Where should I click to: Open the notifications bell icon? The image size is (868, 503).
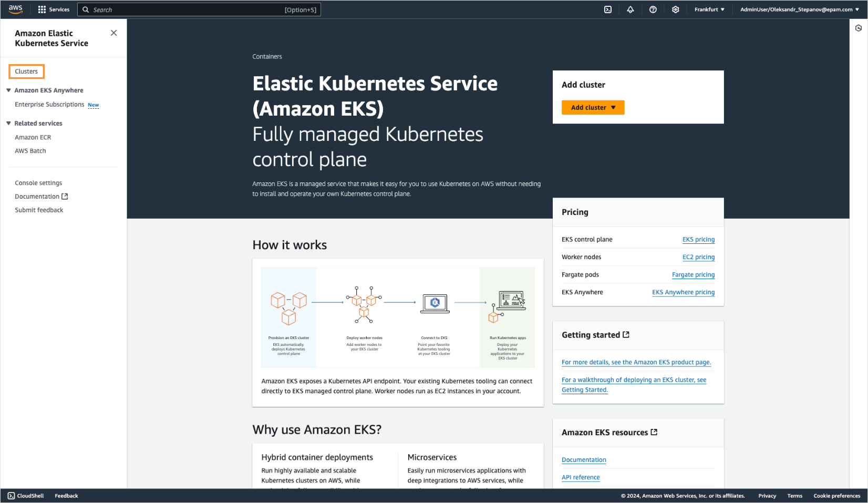click(630, 9)
